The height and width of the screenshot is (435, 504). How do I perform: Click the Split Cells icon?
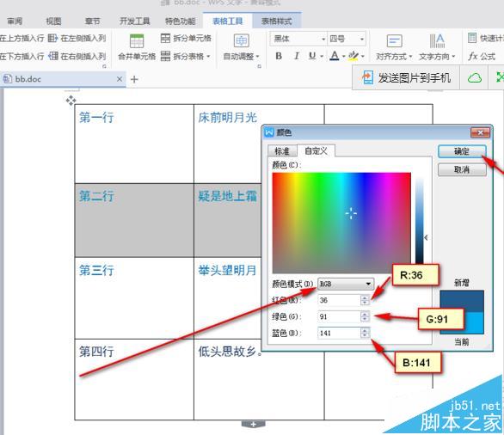click(165, 38)
